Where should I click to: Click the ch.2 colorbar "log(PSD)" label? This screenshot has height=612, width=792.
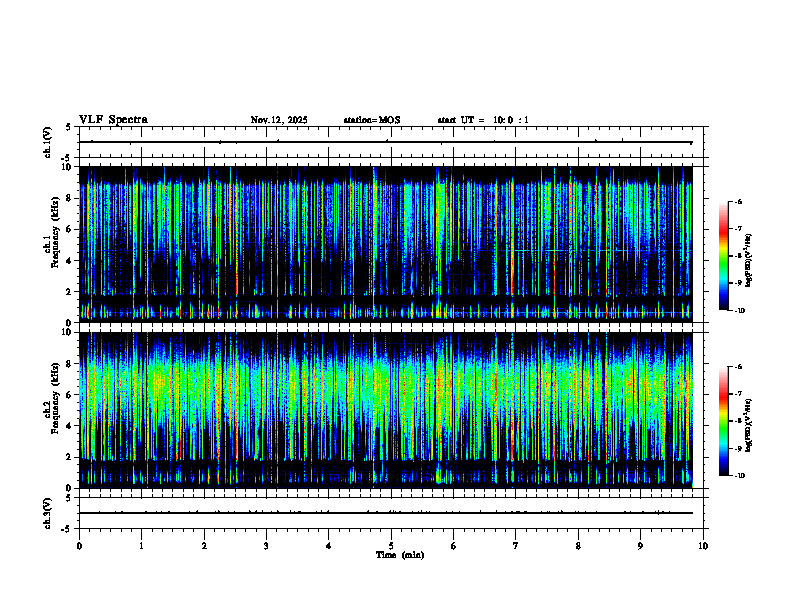(x=749, y=426)
